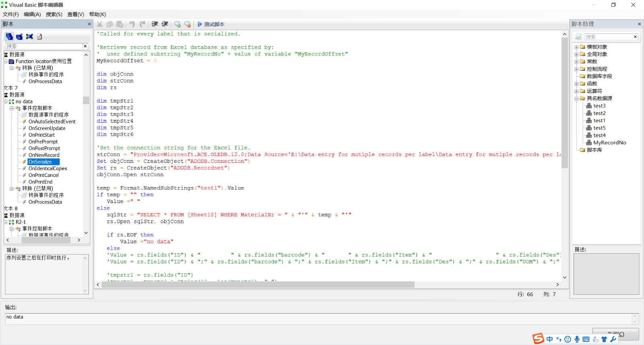Viewport: 644px width, 345px height.
Task: Click the add script icon beside assistant search
Action: (578, 37)
